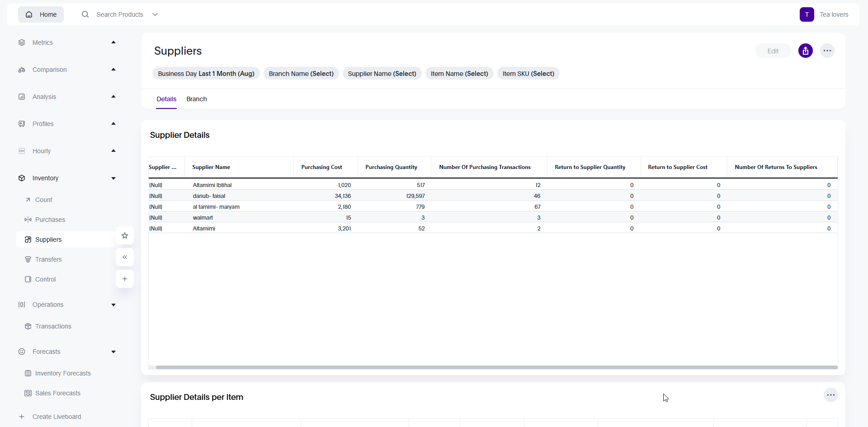The height and width of the screenshot is (427, 868).
Task: Favorite the Suppliers page with star icon
Action: click(125, 235)
